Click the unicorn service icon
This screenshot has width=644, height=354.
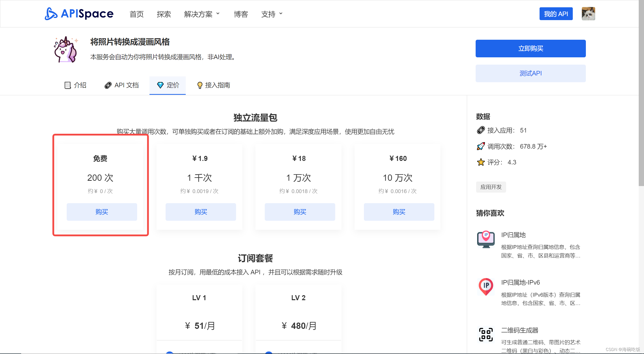coord(66,49)
